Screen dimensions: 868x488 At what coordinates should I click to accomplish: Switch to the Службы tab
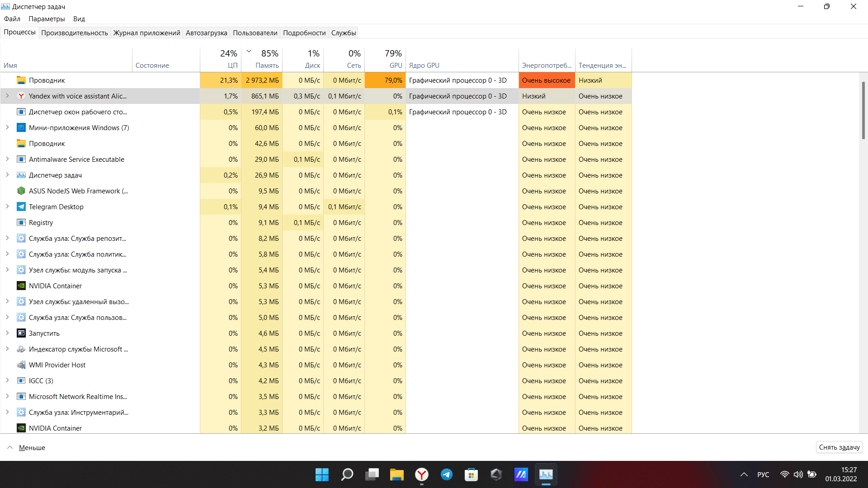pos(344,33)
